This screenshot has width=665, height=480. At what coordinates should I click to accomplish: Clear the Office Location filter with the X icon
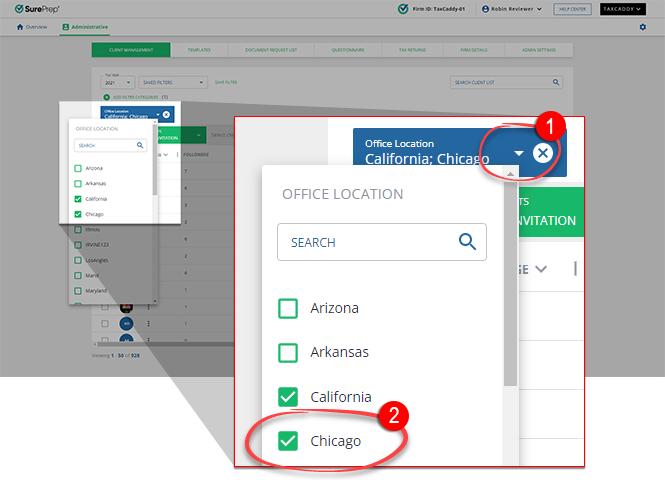[x=542, y=153]
